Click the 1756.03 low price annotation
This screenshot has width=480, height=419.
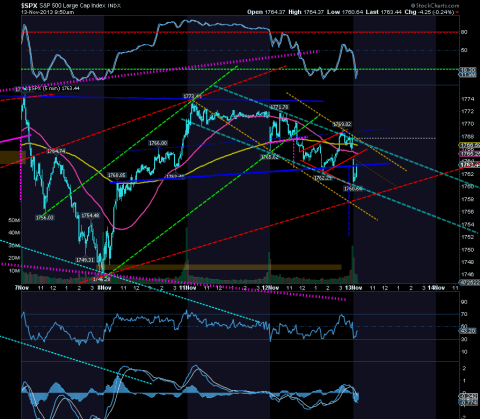pos(45,218)
